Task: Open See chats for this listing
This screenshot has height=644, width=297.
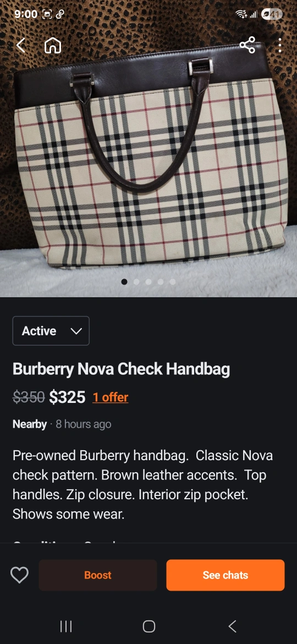Action: [x=225, y=575]
